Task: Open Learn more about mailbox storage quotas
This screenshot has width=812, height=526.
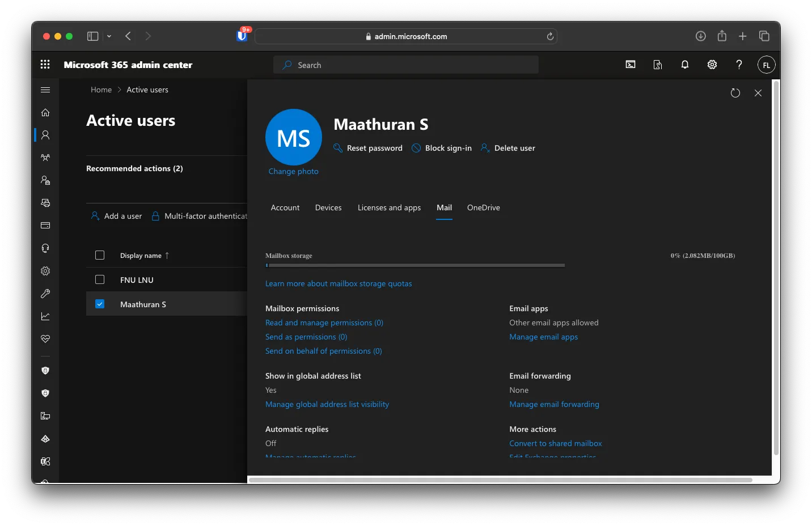Action: point(339,283)
